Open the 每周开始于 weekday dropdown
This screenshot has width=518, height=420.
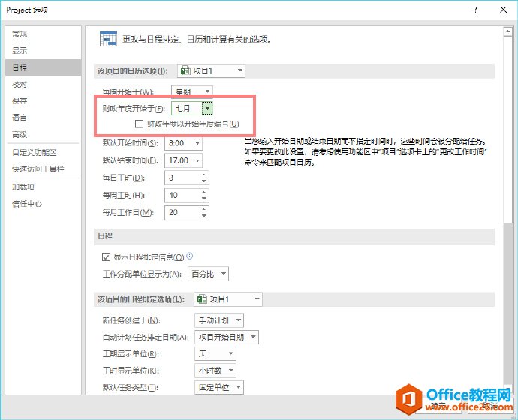(192, 91)
